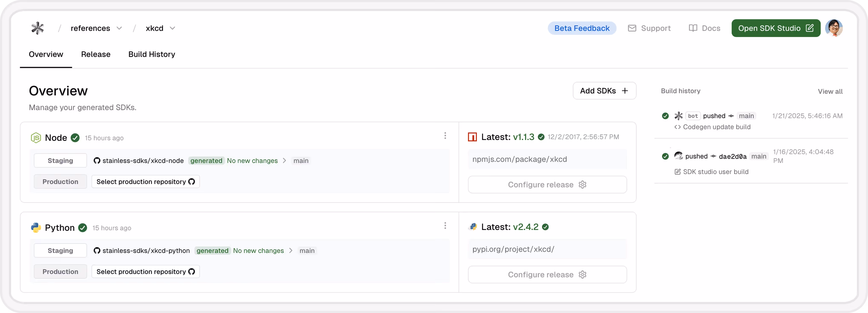Click the Node green status checkmark
The width and height of the screenshot is (868, 313).
click(75, 138)
